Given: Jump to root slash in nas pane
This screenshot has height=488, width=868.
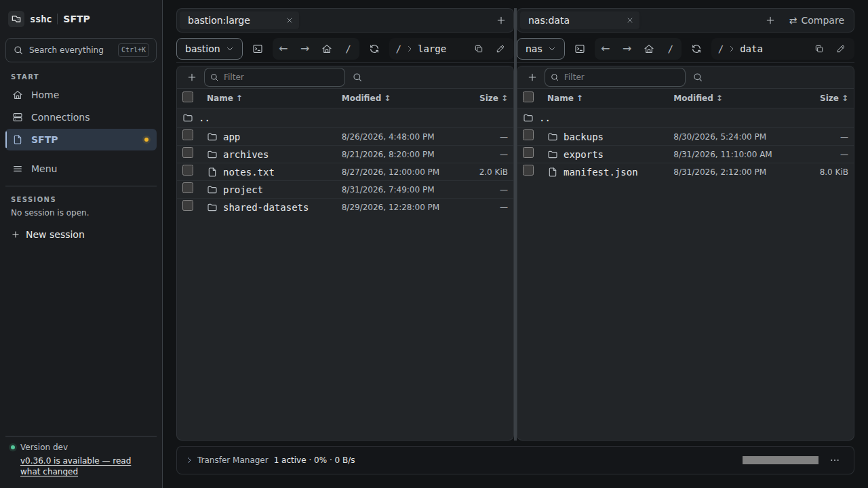Looking at the screenshot, I should pos(671,49).
